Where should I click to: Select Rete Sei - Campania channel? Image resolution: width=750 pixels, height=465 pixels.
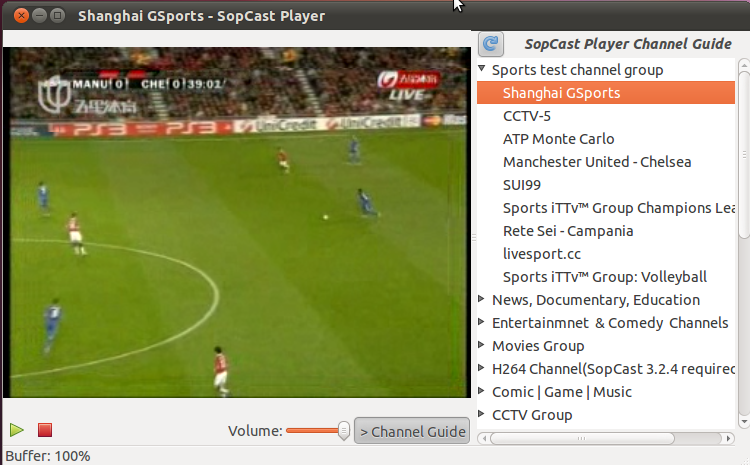[606, 231]
